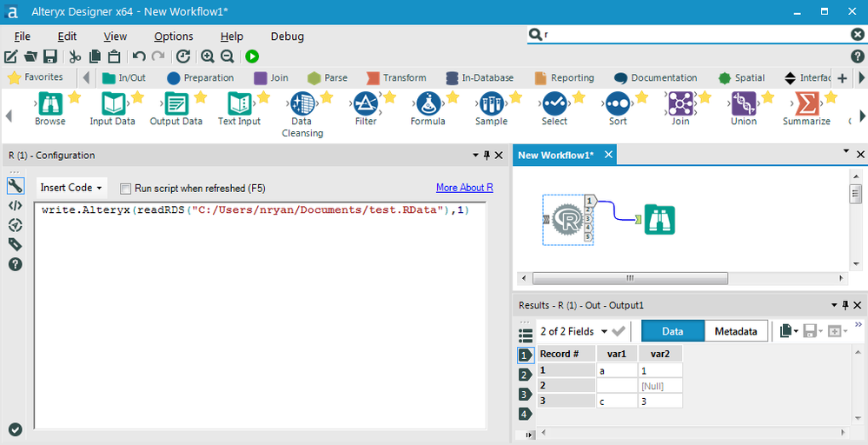Expand Results toolbar overflow chevron
This screenshot has width=868, height=445.
tap(858, 324)
